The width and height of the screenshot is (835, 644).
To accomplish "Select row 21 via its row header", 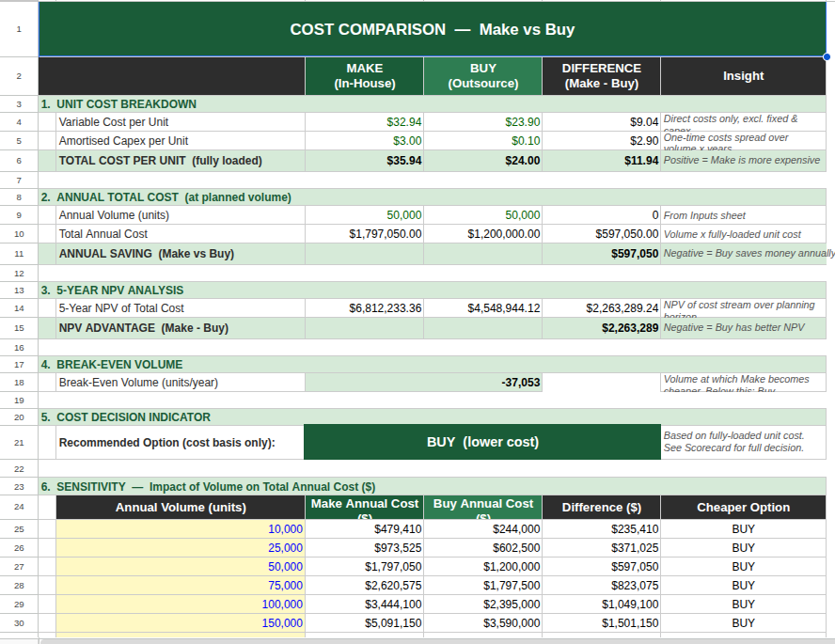I will point(19,442).
